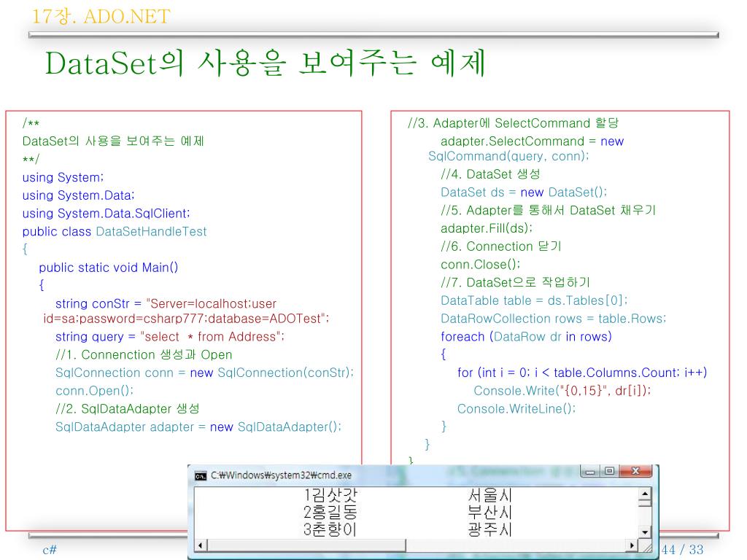
Task: Click the cmd vertical scrollbar down arrow
Action: [x=645, y=532]
